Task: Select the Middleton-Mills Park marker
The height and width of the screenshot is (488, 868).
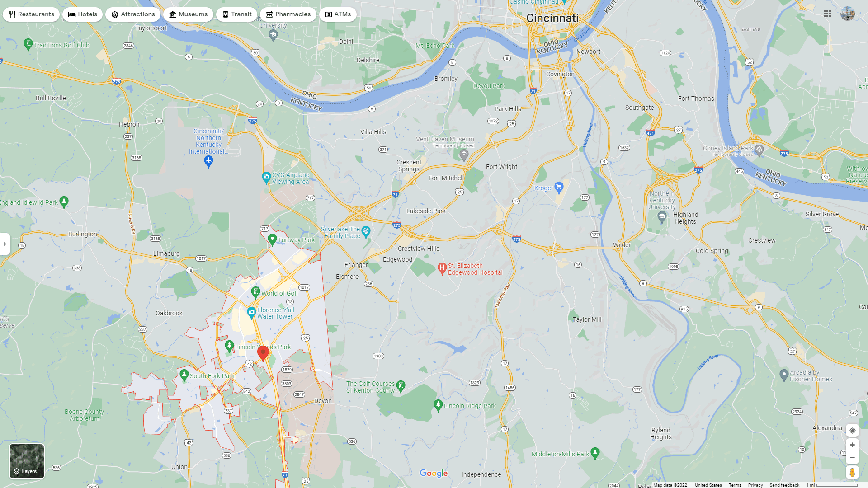Action: 595,453
